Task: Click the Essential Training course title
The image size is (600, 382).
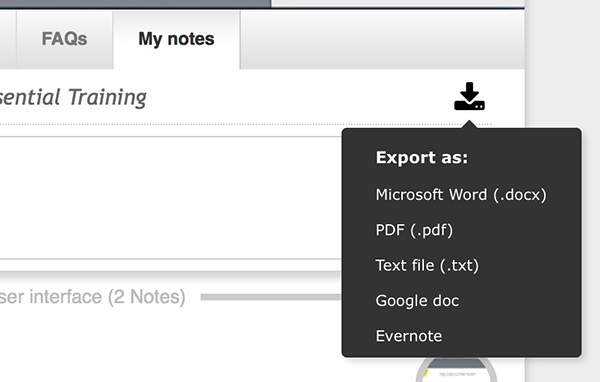Action: click(73, 97)
